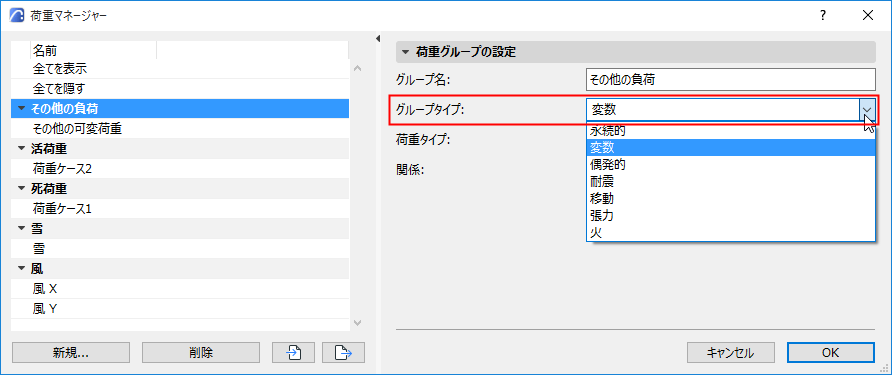Select the 風 X load case

[180, 289]
